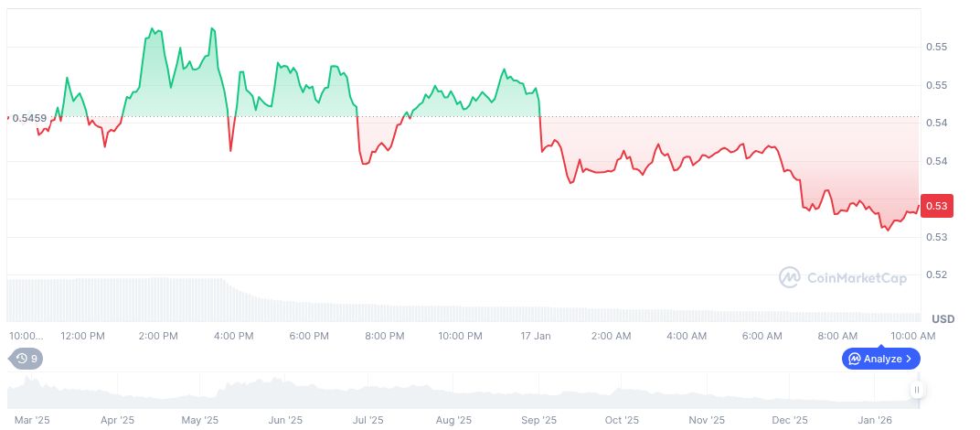Click the 10:00 AM time axis label
Image resolution: width=980 pixels, height=430 pixels.
pos(912,336)
